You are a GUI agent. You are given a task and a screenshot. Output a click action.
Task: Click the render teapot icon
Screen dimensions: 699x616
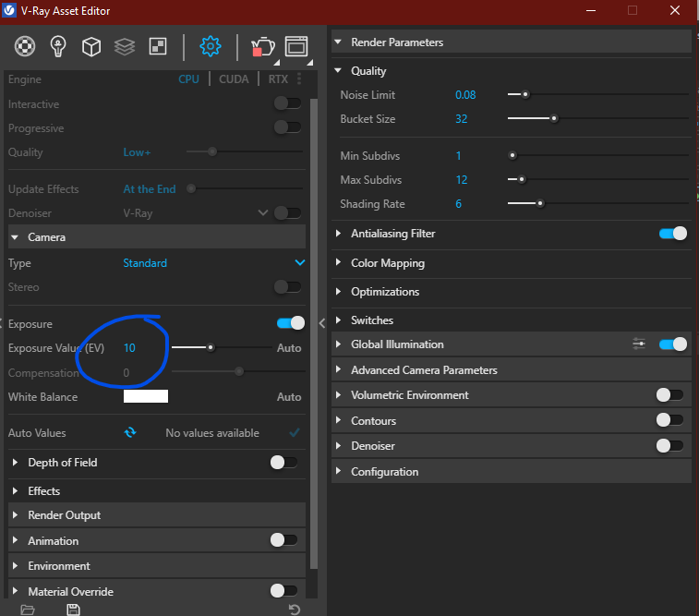pyautogui.click(x=261, y=46)
